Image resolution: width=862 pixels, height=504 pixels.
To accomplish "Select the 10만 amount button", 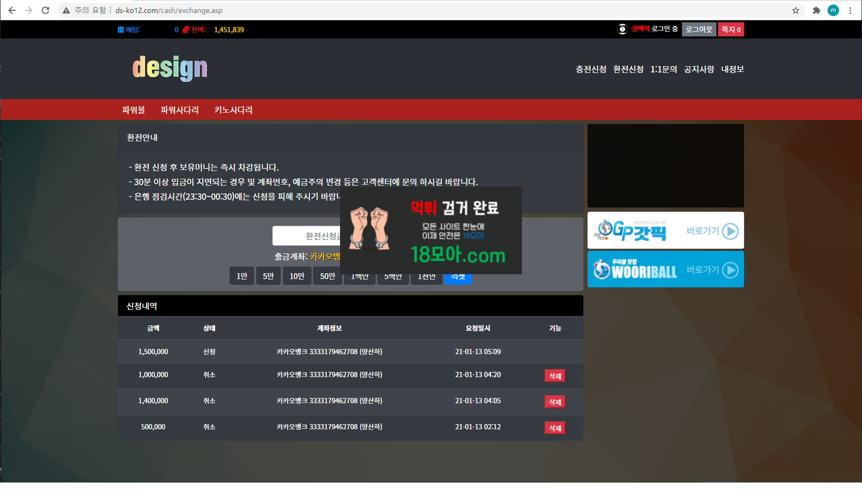I will [x=297, y=276].
